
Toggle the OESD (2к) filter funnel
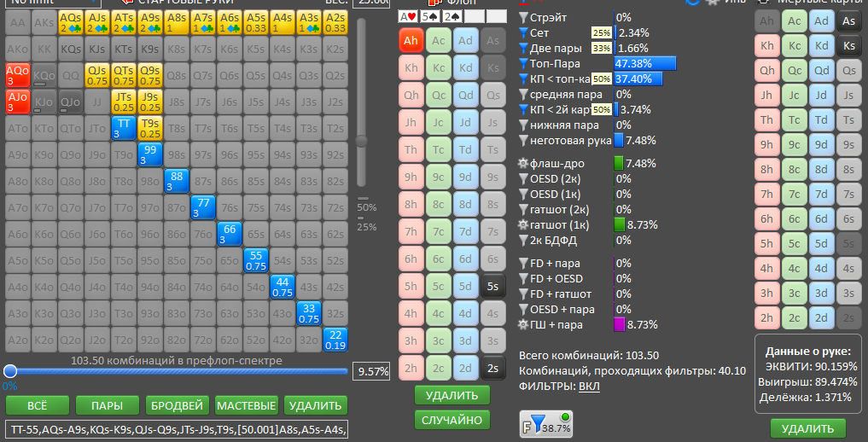click(524, 178)
